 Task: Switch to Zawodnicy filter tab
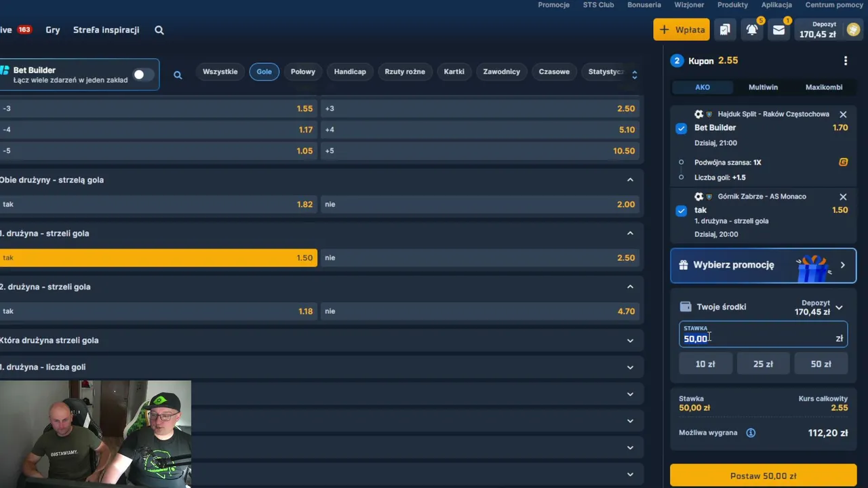502,72
